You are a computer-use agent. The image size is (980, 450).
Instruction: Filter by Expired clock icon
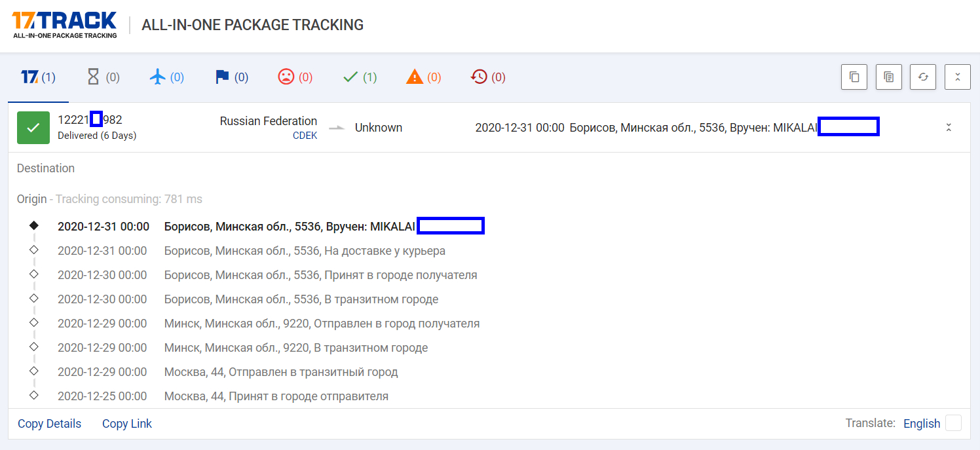[x=488, y=77]
